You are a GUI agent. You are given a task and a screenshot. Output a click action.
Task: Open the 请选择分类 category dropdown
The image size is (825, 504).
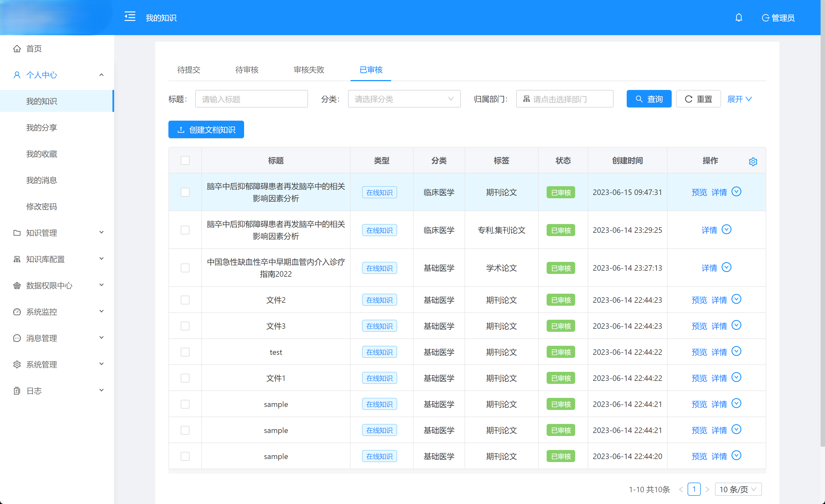pyautogui.click(x=404, y=99)
